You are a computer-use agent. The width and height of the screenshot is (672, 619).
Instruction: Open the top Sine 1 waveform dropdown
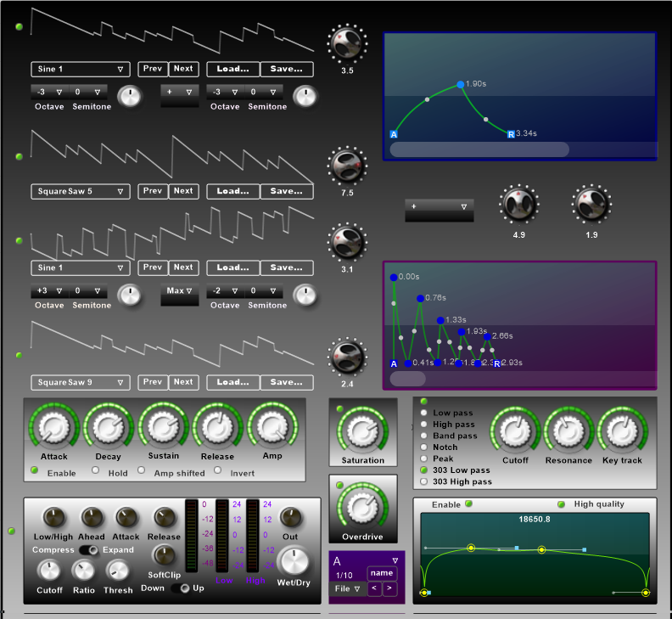point(81,69)
